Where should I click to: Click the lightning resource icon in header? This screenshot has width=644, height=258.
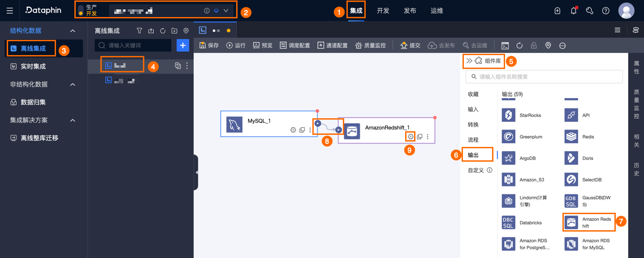558,11
